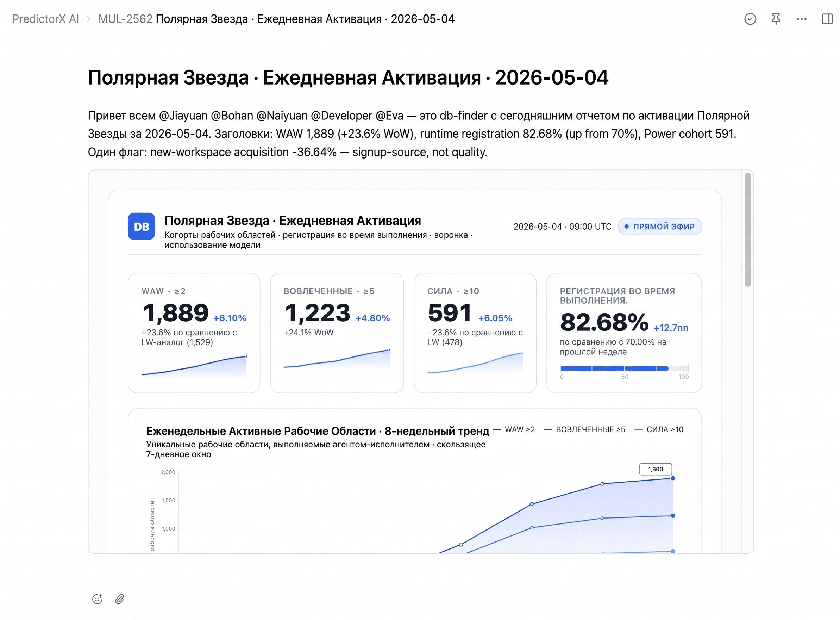Click the @Jiayuan mention
Screen dimensions: 840x620
(x=183, y=116)
